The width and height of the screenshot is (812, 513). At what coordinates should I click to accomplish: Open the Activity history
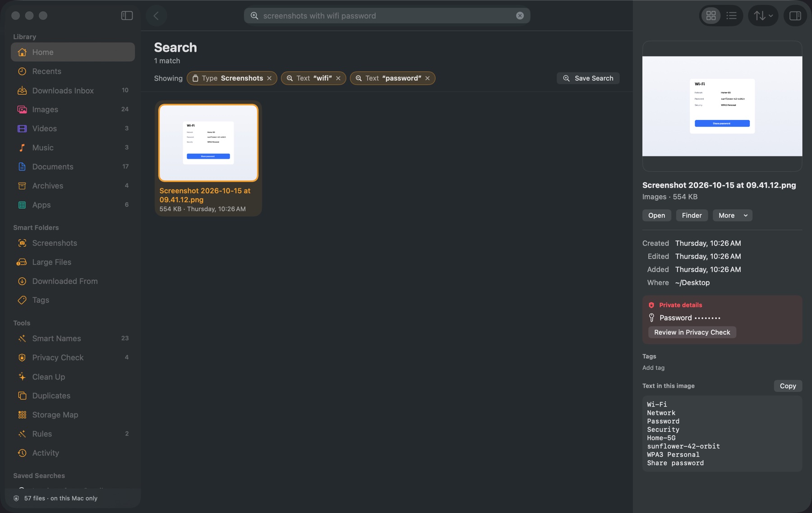[x=73, y=453]
